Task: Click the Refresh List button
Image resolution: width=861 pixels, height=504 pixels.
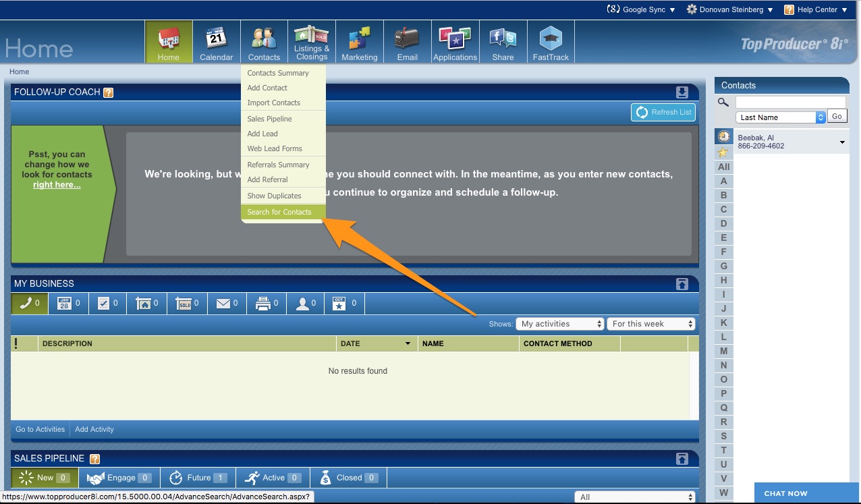Action: (663, 112)
